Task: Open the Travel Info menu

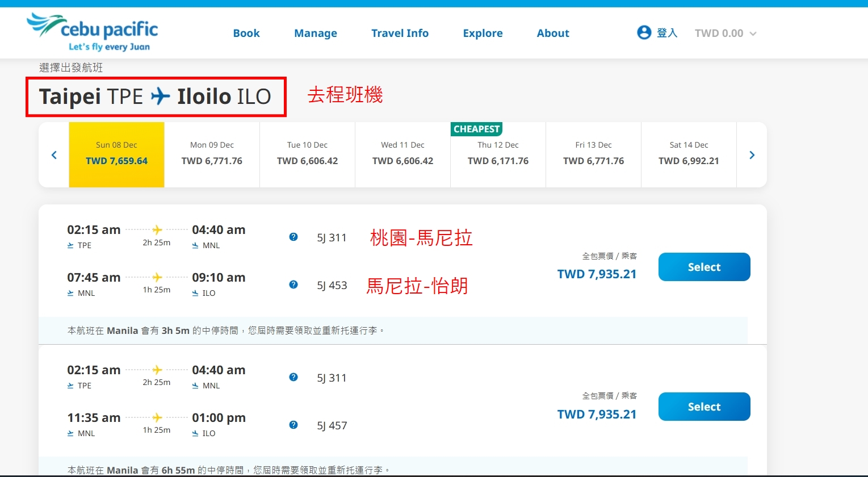Action: (400, 33)
